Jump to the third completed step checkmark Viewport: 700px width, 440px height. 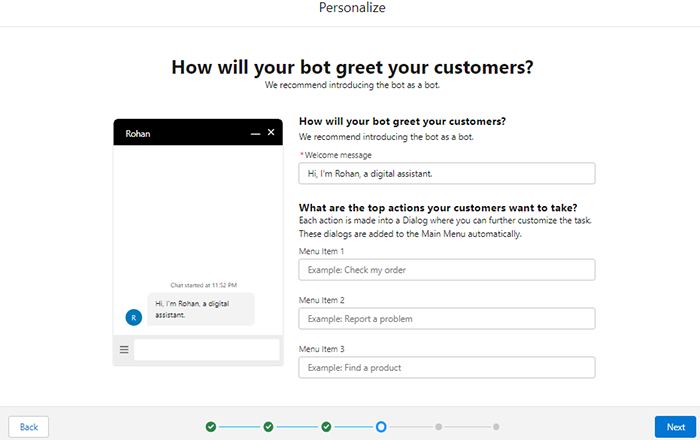[x=326, y=427]
